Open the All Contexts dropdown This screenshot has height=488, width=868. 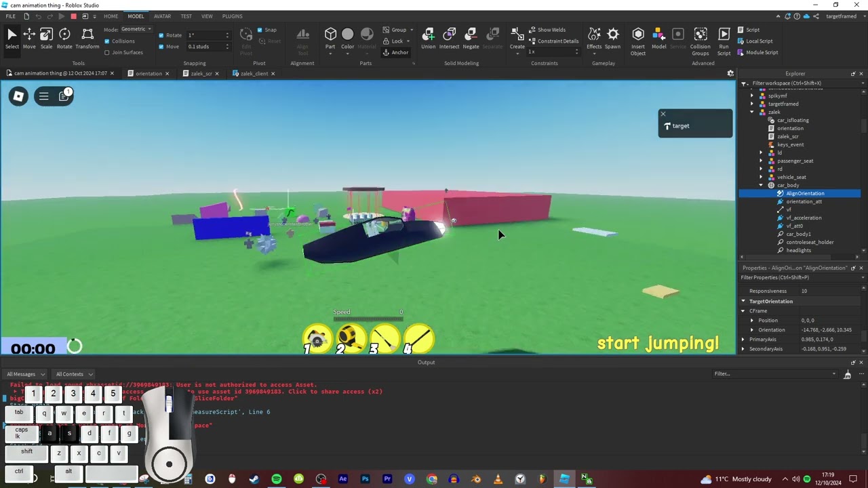pyautogui.click(x=74, y=374)
